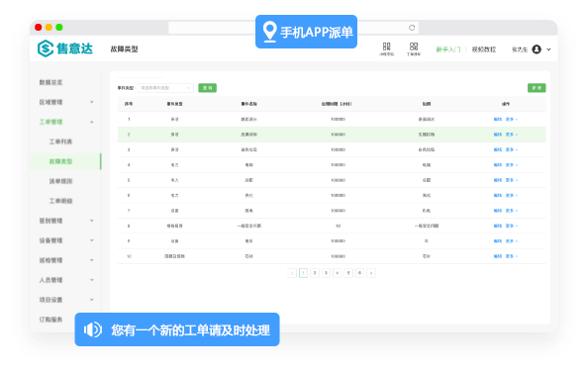Open the 更多 dropdown in row 6
This screenshot has height=372, width=588.
pos(512,196)
